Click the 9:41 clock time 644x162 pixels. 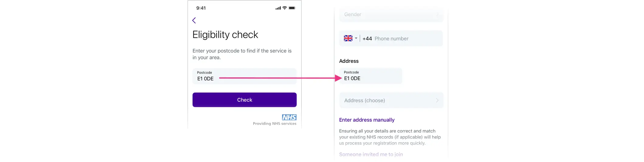pyautogui.click(x=201, y=8)
